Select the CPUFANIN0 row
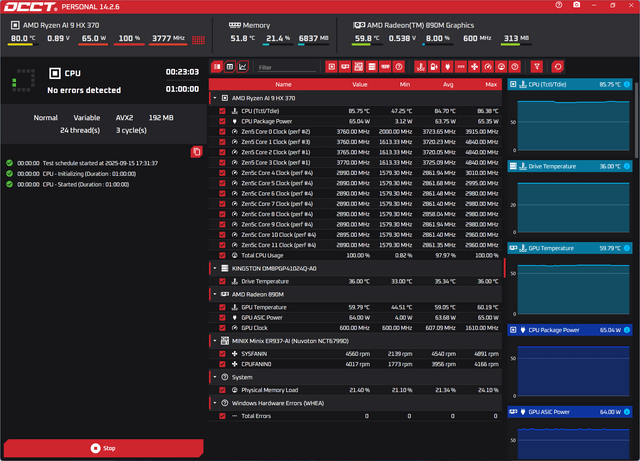The height and width of the screenshot is (461, 640). [355, 364]
